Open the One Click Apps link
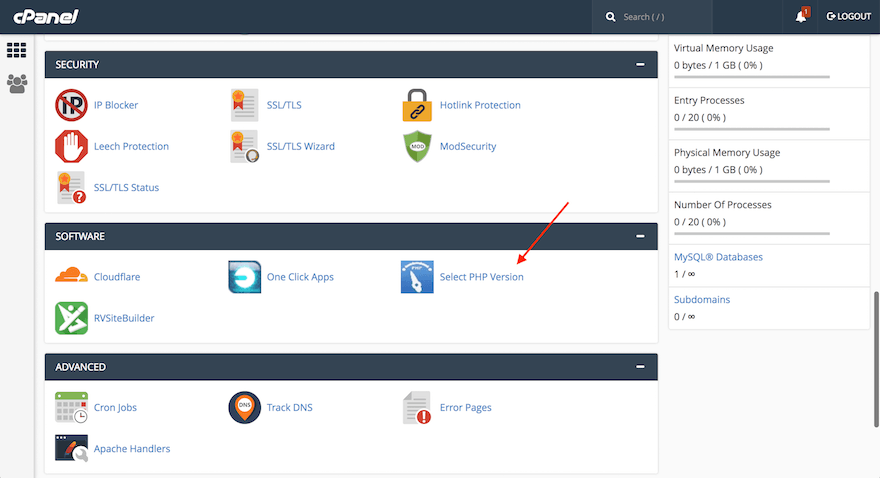The image size is (880, 478). (300, 277)
